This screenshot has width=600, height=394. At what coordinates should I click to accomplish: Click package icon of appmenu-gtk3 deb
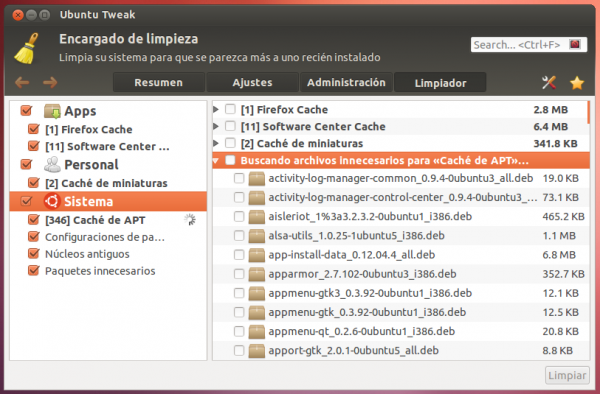pos(256,293)
